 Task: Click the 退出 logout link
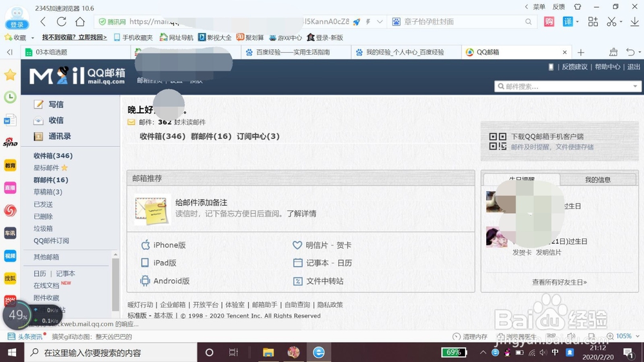point(633,66)
